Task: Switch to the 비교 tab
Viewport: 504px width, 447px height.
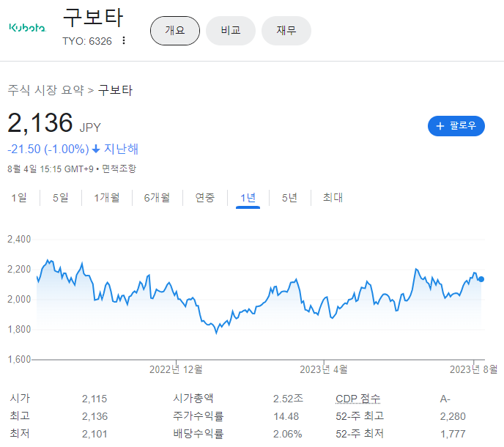Action: (231, 31)
